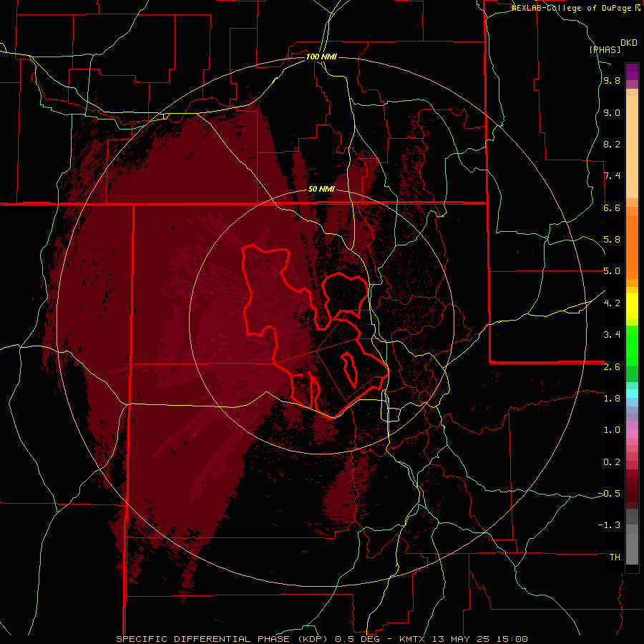Click the 7.4 value on the color scale
The height and width of the screenshot is (644, 644).
pos(612,176)
